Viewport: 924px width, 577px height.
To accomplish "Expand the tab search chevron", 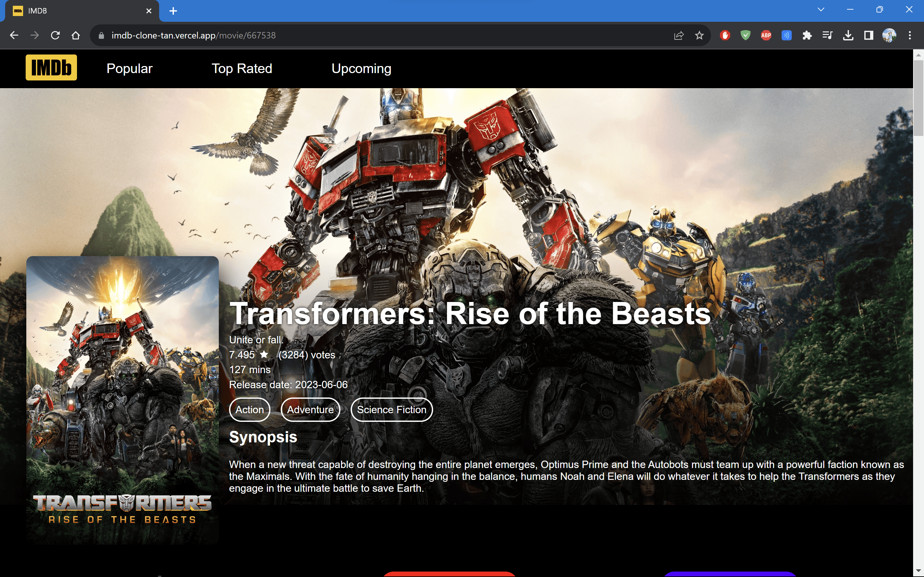I will (x=821, y=10).
